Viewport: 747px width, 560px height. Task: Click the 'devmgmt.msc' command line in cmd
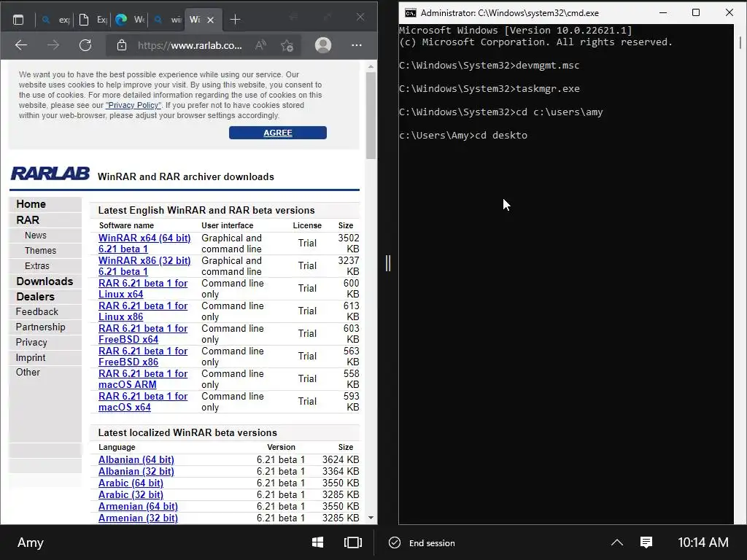pyautogui.click(x=489, y=65)
